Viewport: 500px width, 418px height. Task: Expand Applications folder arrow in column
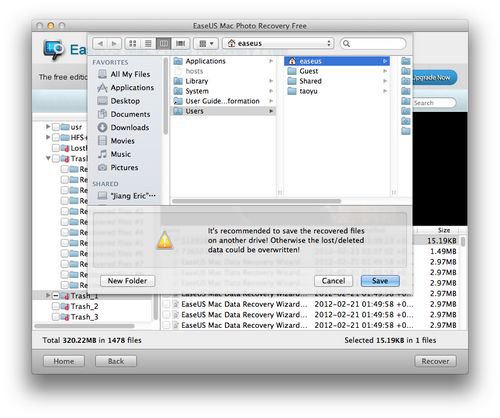271,61
